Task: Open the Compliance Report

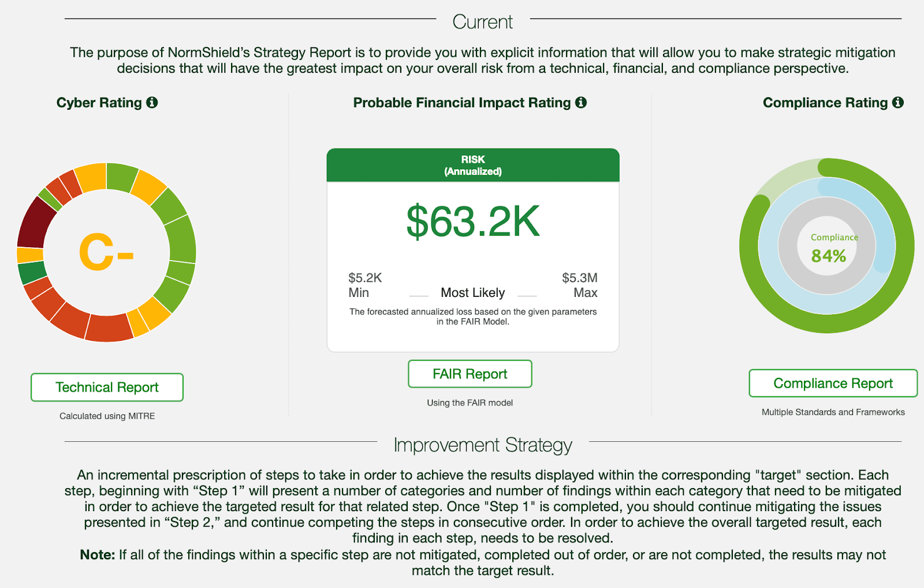Action: (833, 384)
